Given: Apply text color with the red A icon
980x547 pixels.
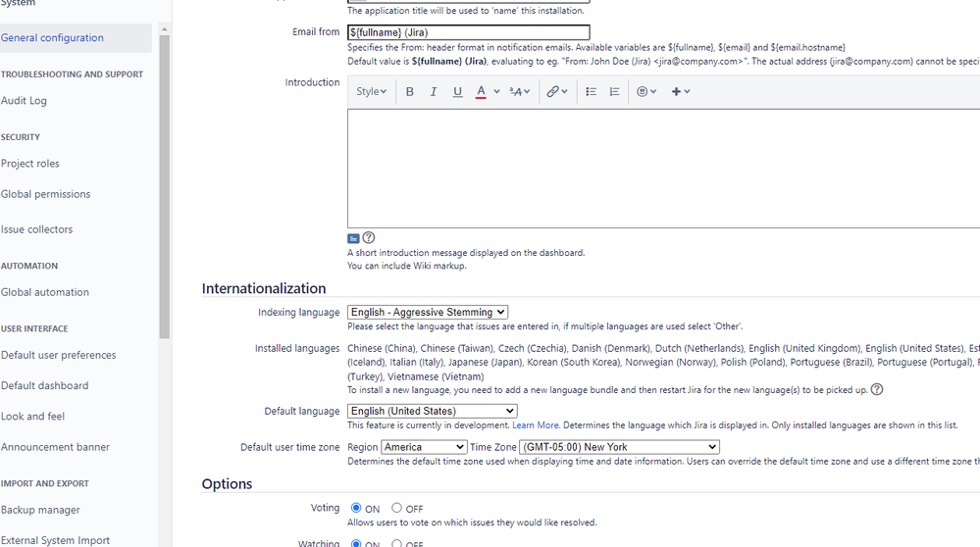Looking at the screenshot, I should point(481,92).
